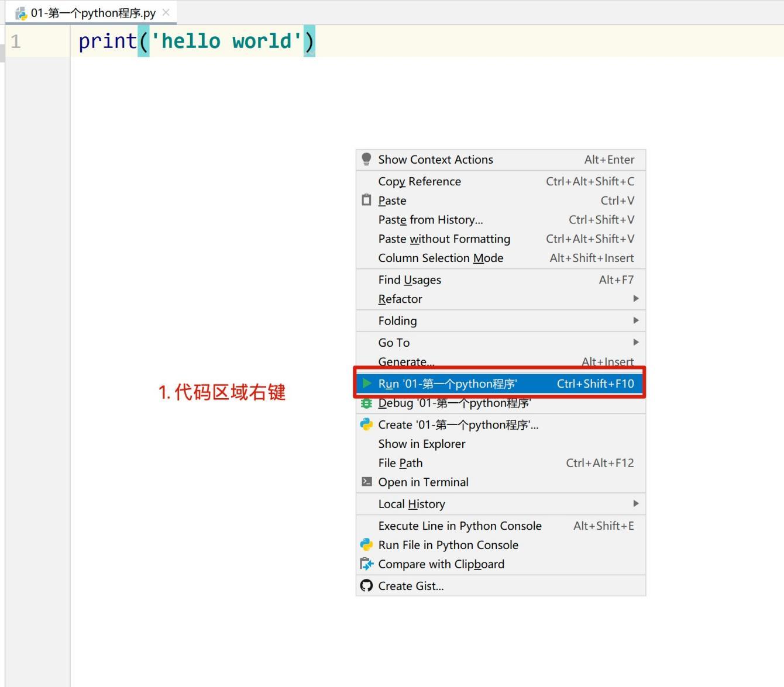
Task: Select Run '01-第一个python程序' from the menu
Action: pyautogui.click(x=448, y=384)
